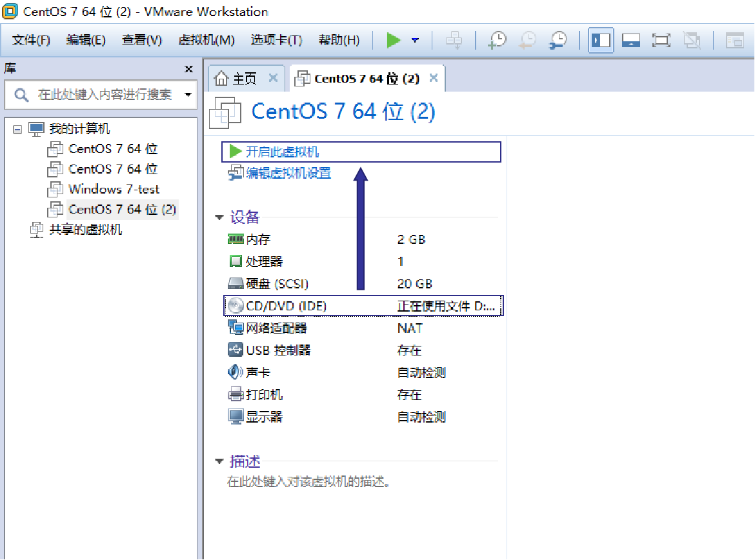
Task: Open the 虚拟机(M) menu
Action: [x=206, y=40]
